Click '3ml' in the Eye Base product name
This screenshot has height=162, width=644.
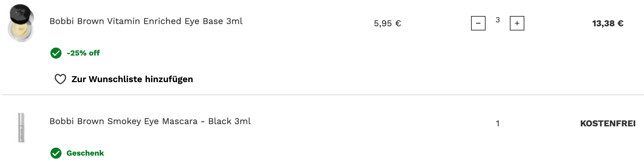(x=234, y=21)
